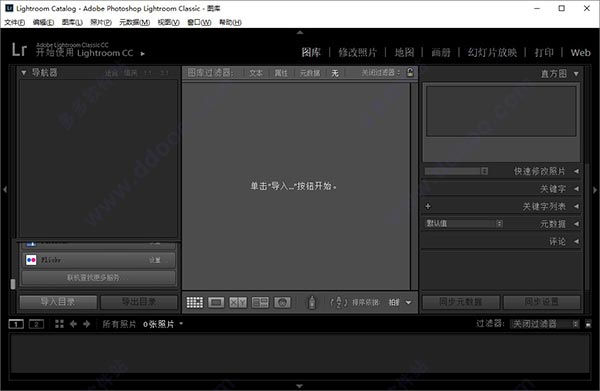Click the second window 2 display button
Viewport: 600px width, 391px height.
36,324
